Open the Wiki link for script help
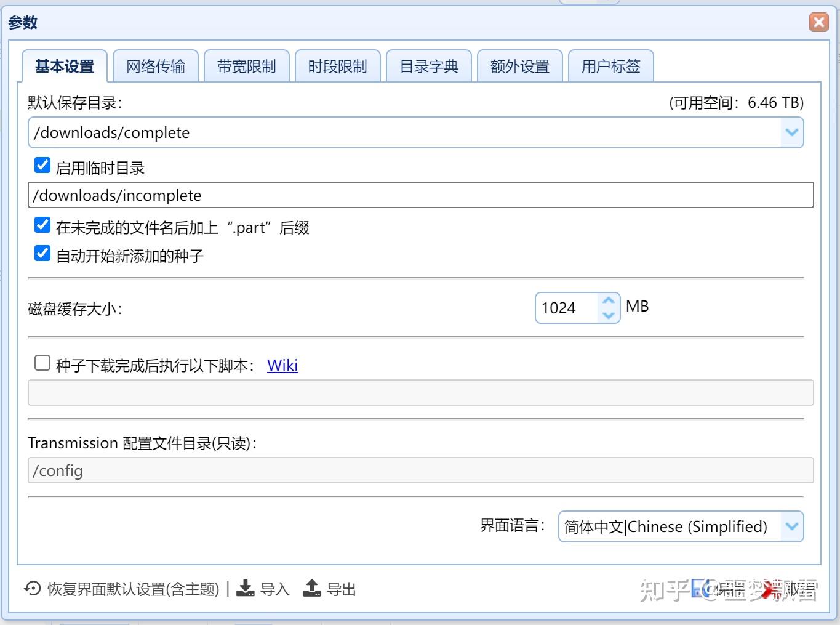The image size is (840, 625). click(282, 365)
